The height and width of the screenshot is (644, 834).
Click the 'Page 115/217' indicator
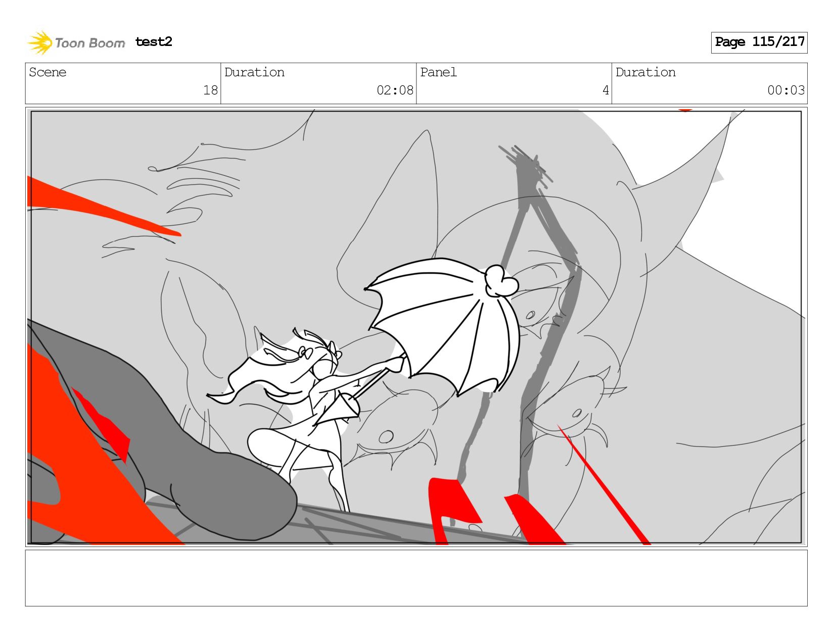click(759, 42)
